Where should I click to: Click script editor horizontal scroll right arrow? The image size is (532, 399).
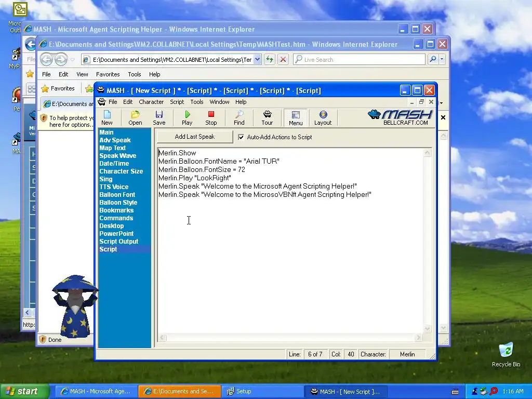[x=418, y=338]
